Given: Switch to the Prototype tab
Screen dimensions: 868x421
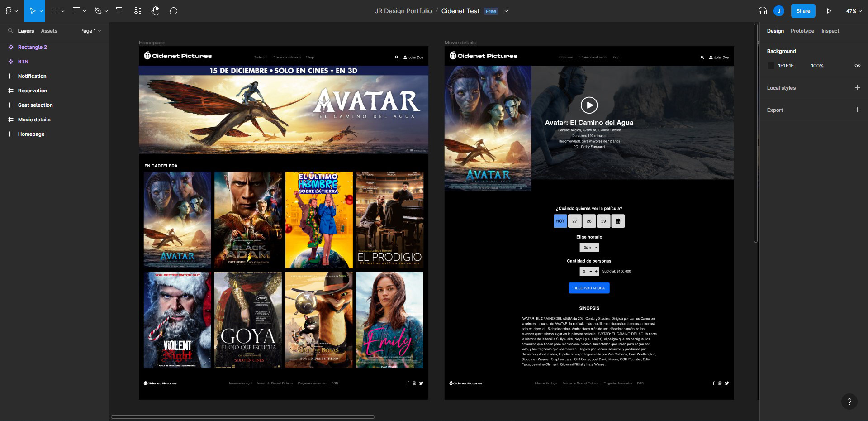Looking at the screenshot, I should click(x=802, y=31).
